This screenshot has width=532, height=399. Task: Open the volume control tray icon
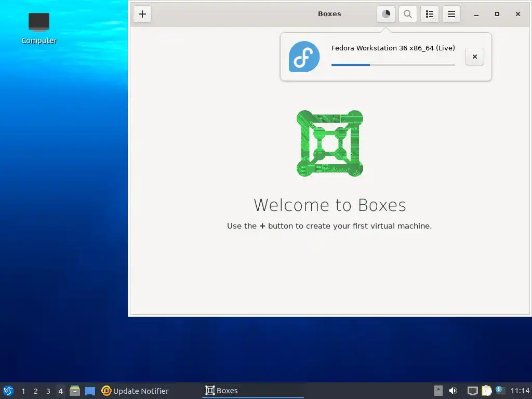tap(453, 391)
